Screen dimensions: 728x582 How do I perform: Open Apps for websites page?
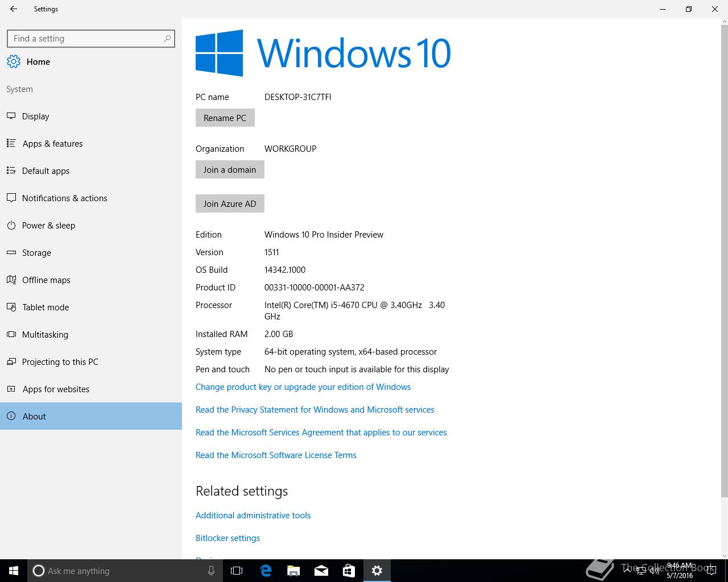pos(91,389)
